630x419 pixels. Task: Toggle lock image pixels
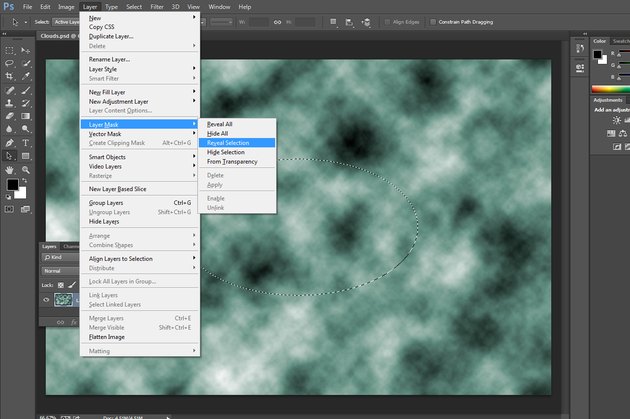[x=72, y=285]
